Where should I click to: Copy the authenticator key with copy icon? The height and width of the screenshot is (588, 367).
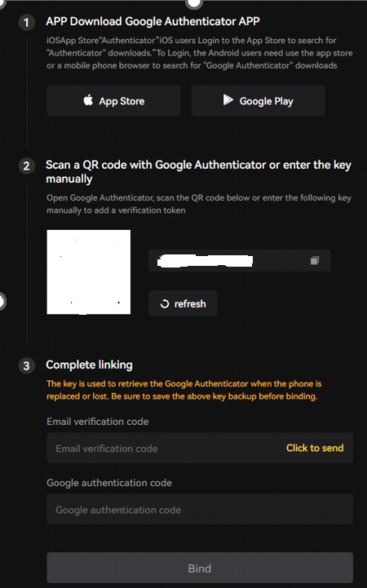(x=315, y=260)
